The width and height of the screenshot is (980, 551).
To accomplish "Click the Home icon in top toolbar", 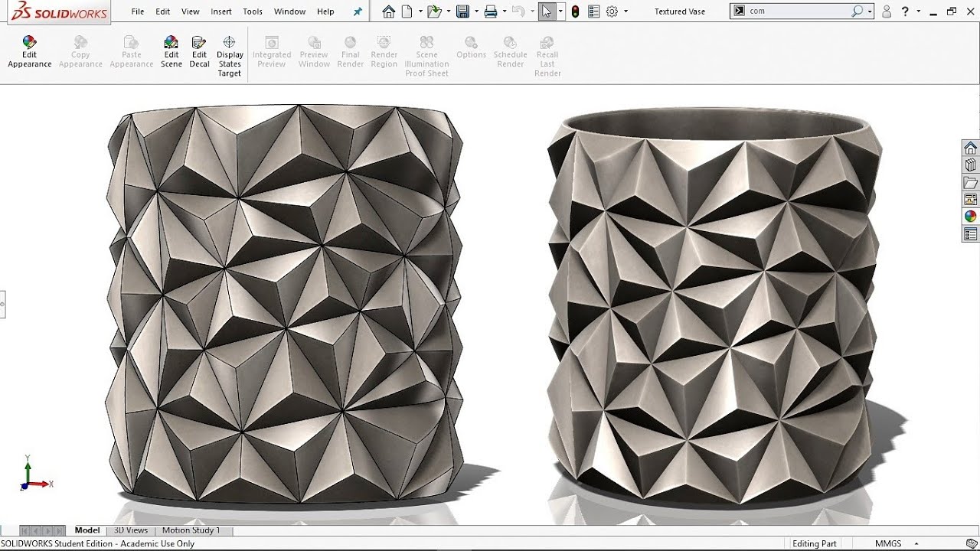I will point(389,11).
